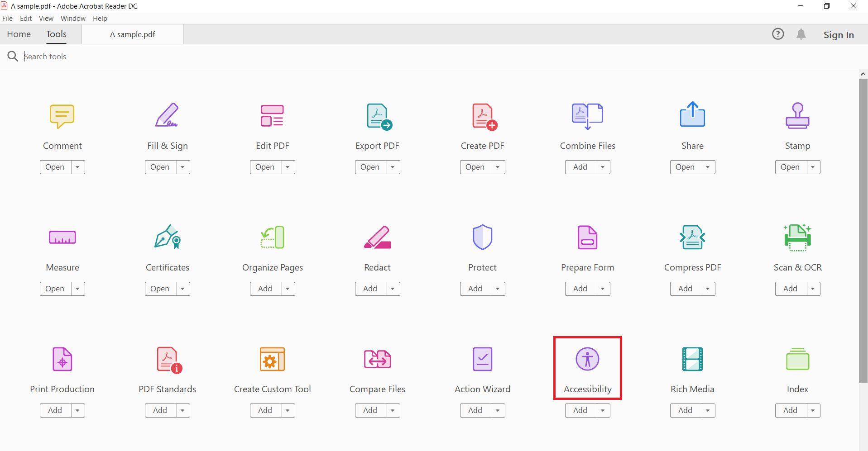Click Open button under Edit PDF
The height and width of the screenshot is (451, 868).
[265, 167]
